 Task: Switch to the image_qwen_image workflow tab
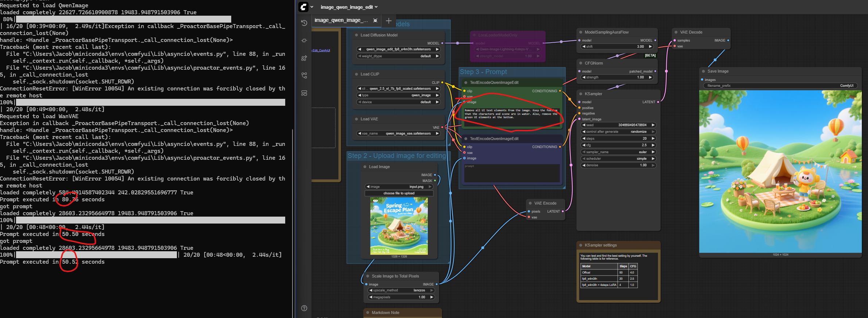(341, 20)
